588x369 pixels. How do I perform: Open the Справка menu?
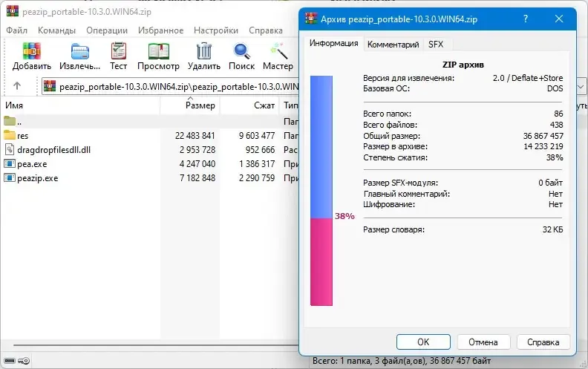[x=266, y=30]
